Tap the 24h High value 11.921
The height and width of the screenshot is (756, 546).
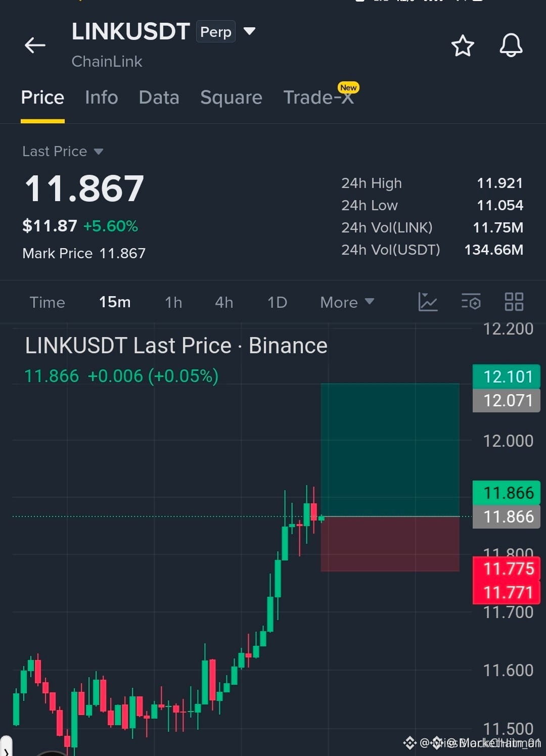click(499, 183)
